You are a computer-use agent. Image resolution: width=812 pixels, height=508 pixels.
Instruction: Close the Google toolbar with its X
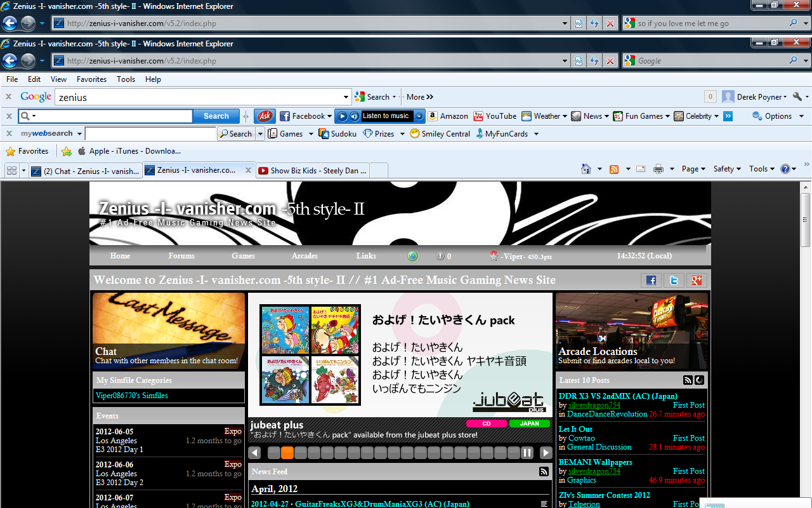(x=8, y=97)
